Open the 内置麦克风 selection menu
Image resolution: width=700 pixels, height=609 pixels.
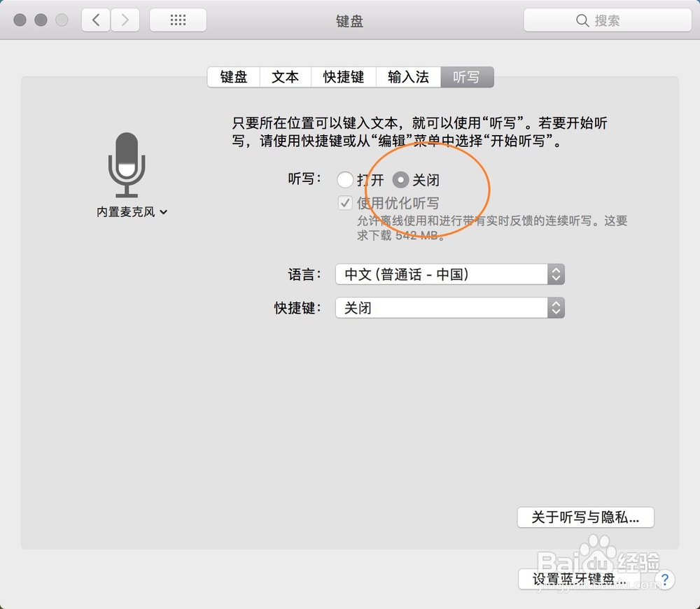(132, 211)
